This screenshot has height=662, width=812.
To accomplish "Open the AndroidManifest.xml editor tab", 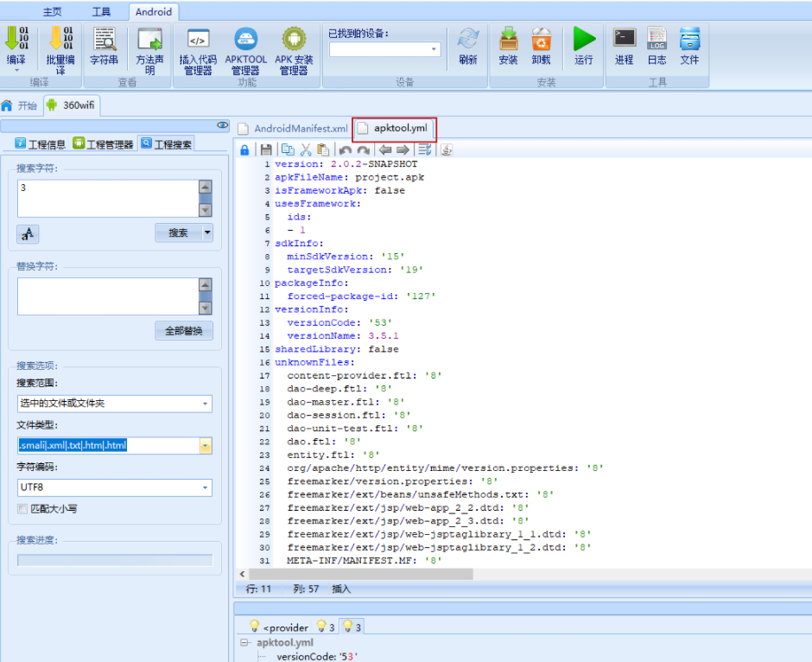I will [x=294, y=129].
